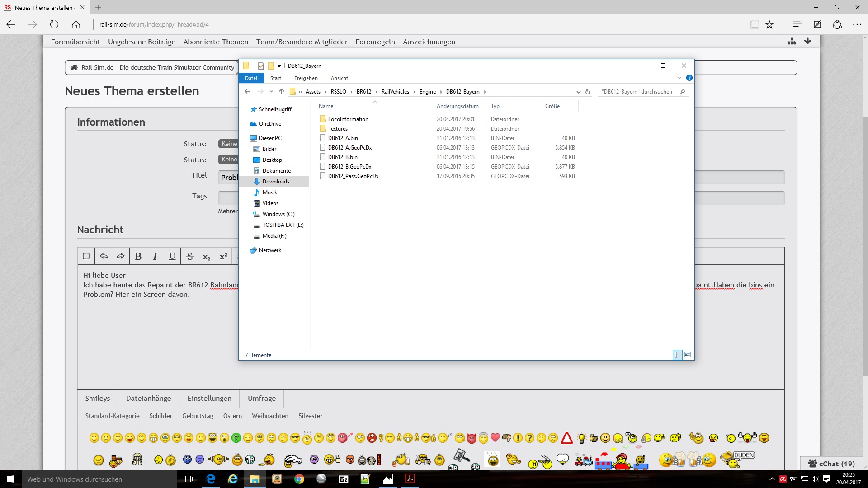Refresh the Explorer folder view
The image size is (868, 488).
pos(588,92)
